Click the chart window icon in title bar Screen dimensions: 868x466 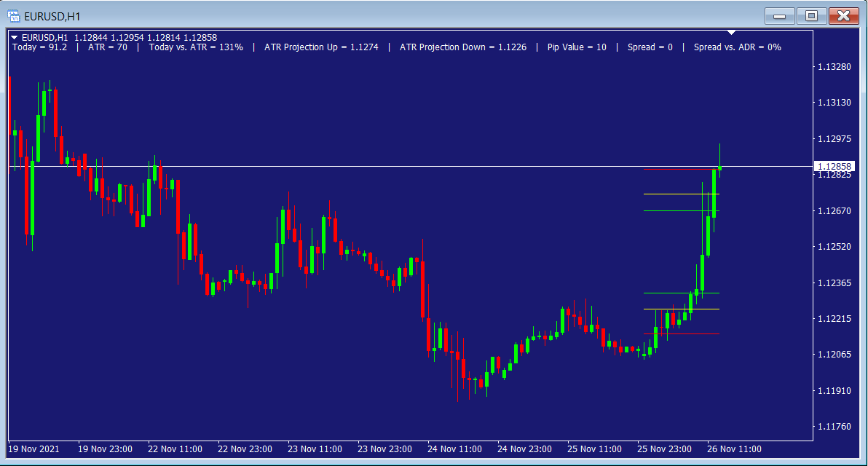(12, 15)
